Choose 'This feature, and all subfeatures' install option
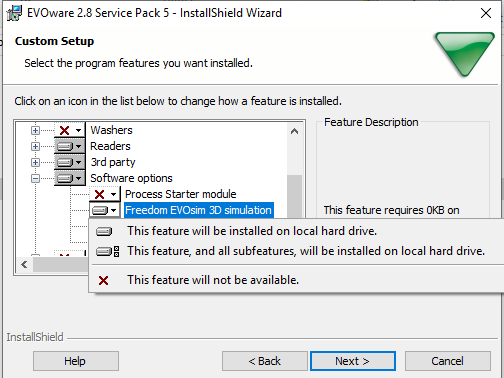Screen dimensions: 504x378 306,251
